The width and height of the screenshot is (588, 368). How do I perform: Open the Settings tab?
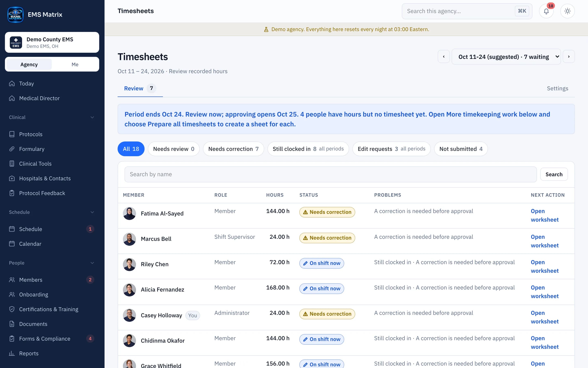point(557,88)
